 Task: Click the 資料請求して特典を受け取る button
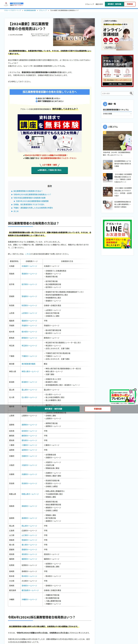50,170
